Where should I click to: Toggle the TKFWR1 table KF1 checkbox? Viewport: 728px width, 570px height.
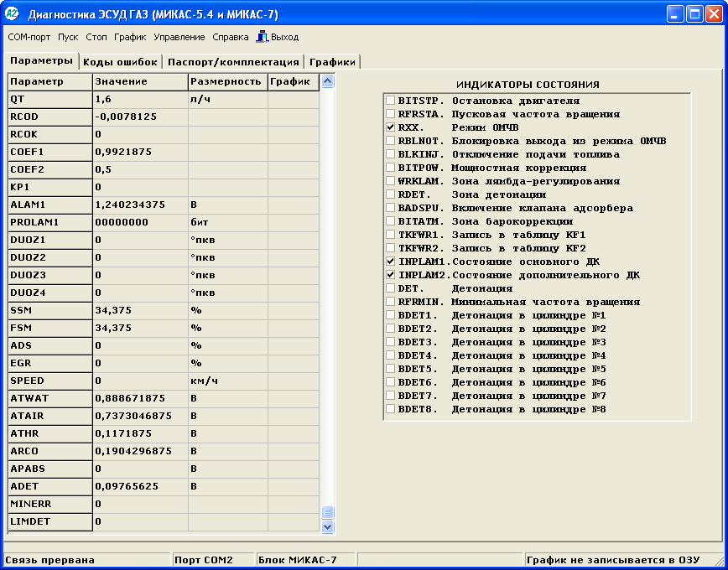[391, 235]
